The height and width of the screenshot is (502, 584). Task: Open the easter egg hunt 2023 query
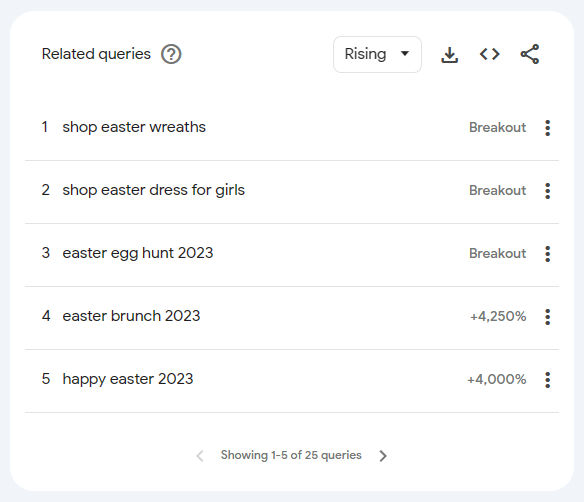[138, 253]
